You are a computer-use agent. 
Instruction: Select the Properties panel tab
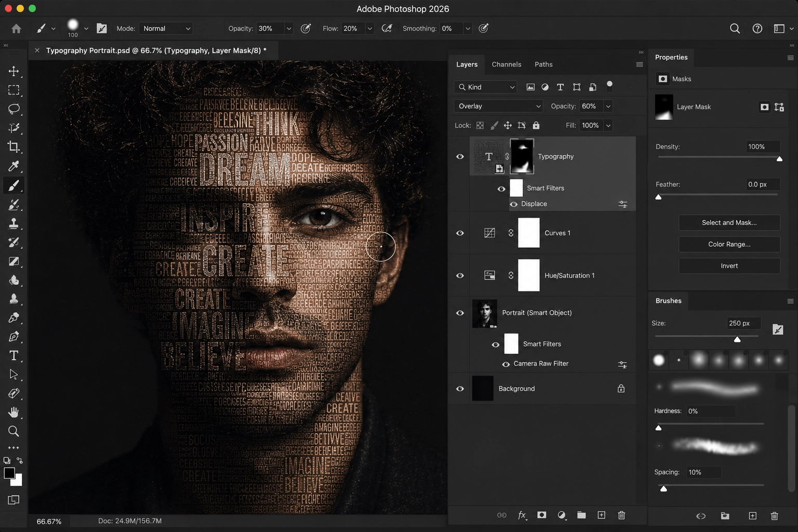point(671,57)
